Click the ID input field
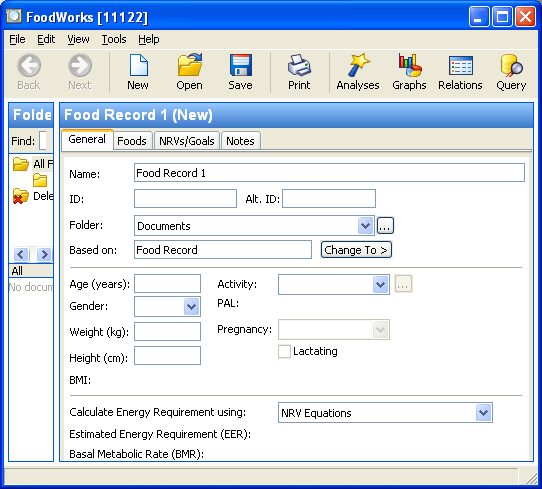 pyautogui.click(x=185, y=199)
